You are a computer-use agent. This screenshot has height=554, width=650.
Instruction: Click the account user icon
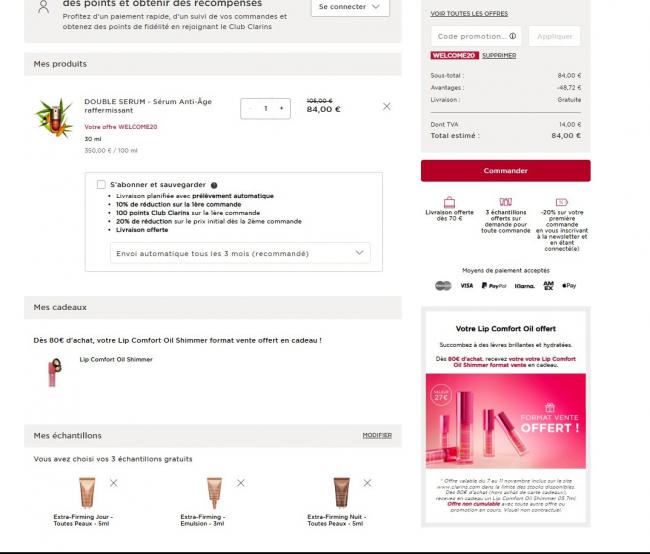tap(44, 7)
